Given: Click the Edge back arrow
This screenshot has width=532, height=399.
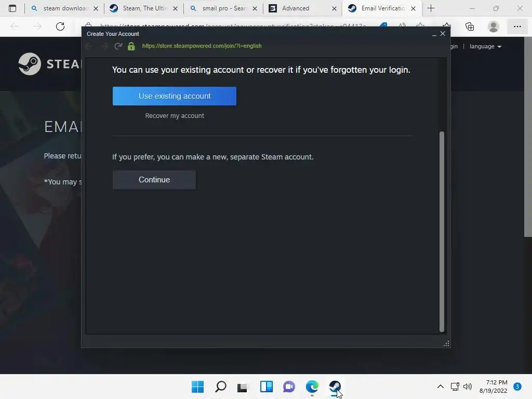Looking at the screenshot, I should [14, 26].
